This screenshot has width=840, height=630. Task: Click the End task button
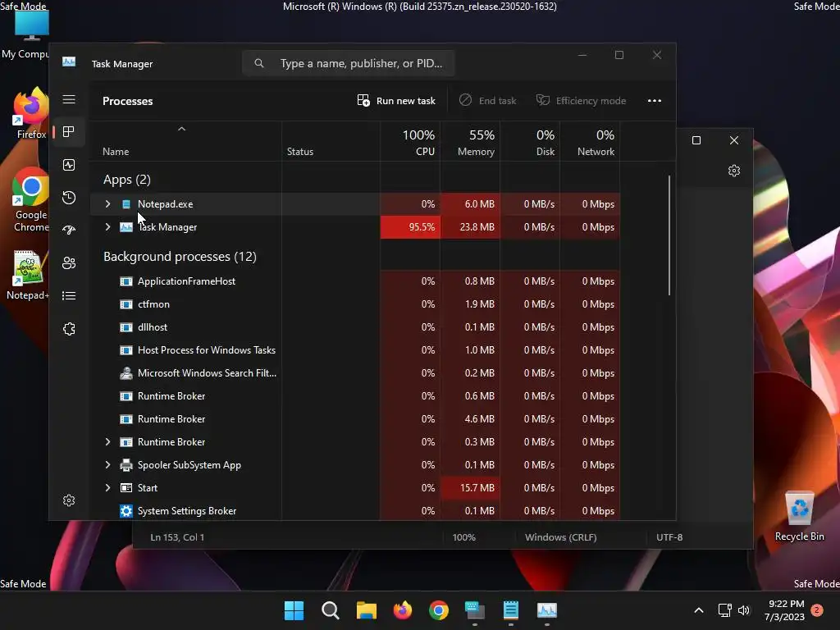[487, 101]
